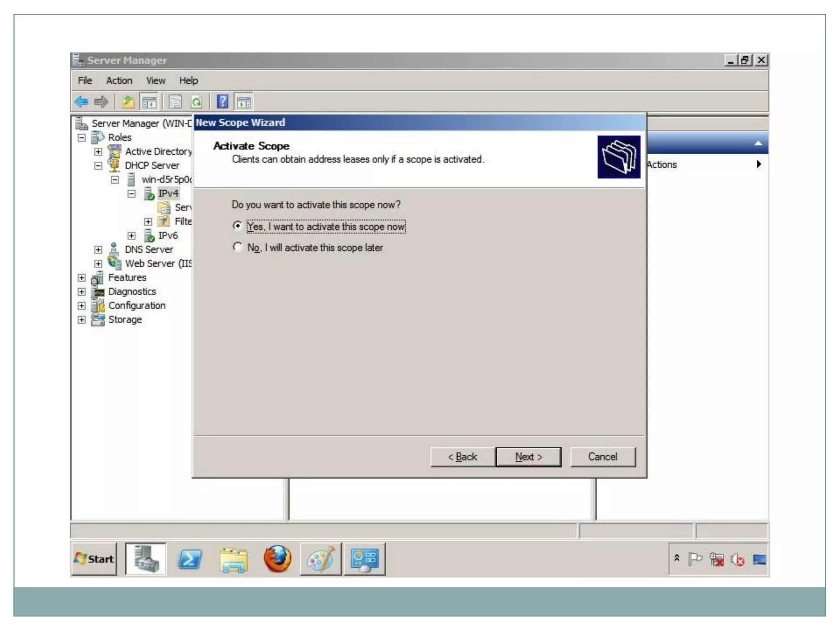Collapse the win-d5r5p0 server node

[115, 180]
